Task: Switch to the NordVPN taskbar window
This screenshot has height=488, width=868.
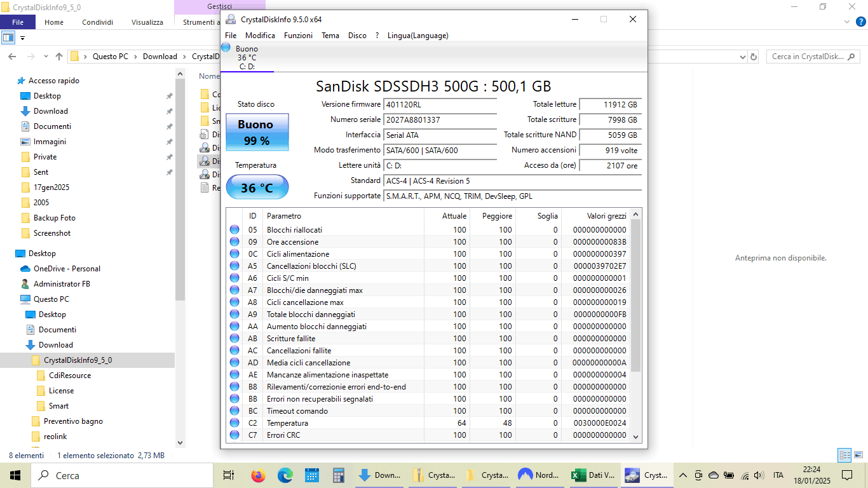Action: (x=539, y=475)
